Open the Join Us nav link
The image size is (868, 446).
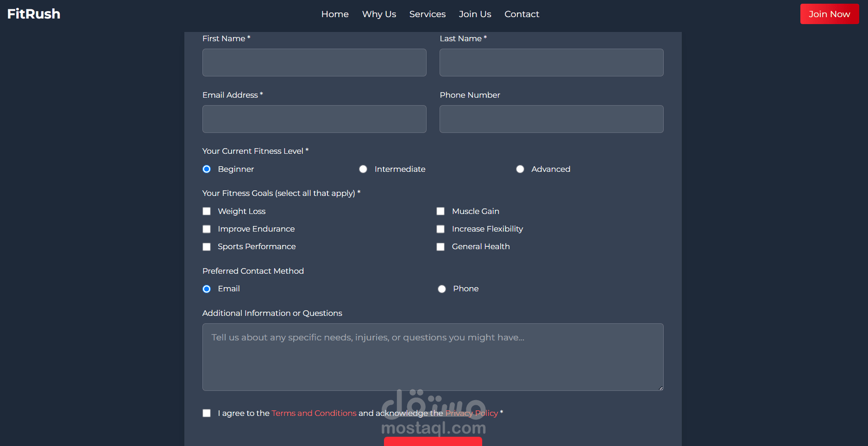pos(475,14)
